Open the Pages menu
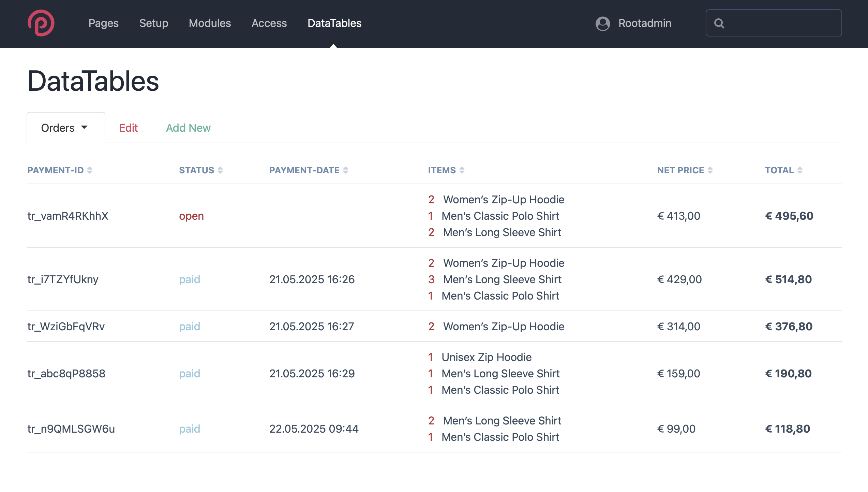This screenshot has height=492, width=868. [x=103, y=23]
